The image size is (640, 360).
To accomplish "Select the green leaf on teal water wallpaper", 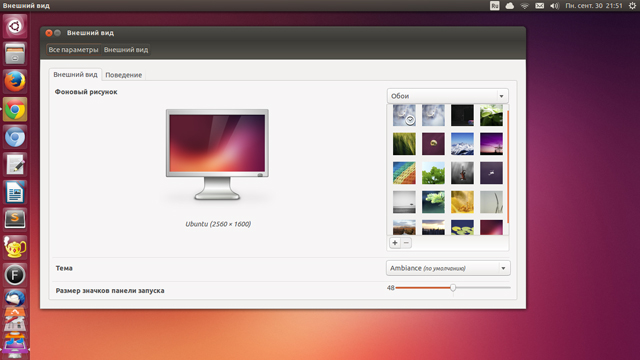I will pyautogui.click(x=433, y=202).
